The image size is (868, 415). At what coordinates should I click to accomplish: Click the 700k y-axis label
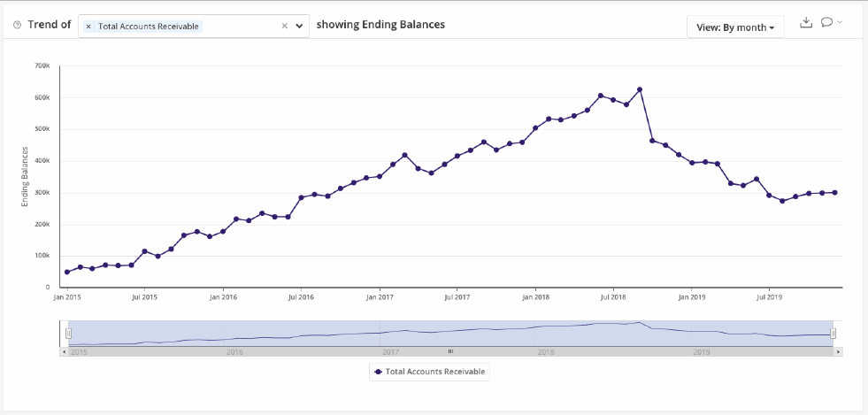(x=42, y=66)
